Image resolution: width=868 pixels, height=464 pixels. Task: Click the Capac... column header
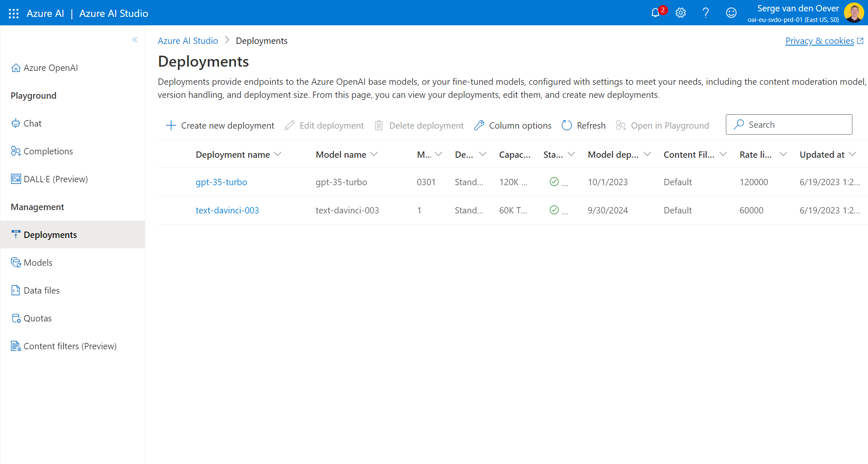point(515,154)
